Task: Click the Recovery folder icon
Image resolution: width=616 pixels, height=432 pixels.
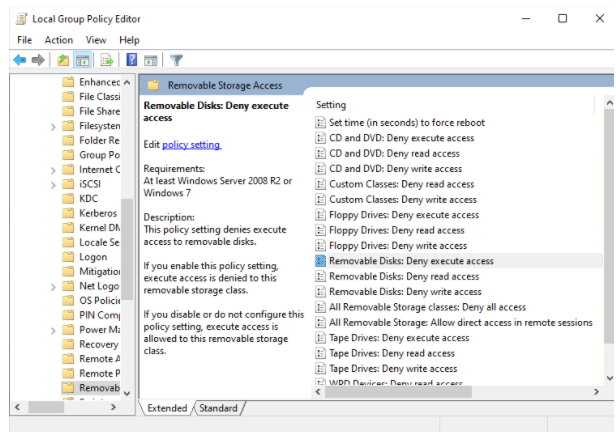Action: tap(68, 344)
